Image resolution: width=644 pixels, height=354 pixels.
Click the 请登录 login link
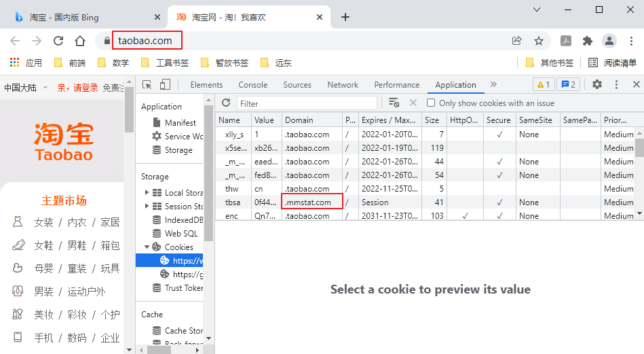click(86, 88)
